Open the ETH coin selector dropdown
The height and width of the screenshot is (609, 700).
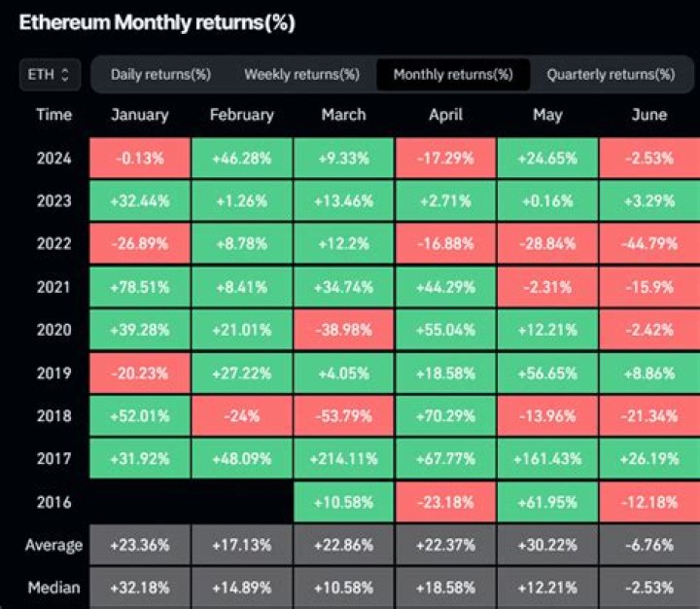(x=50, y=74)
